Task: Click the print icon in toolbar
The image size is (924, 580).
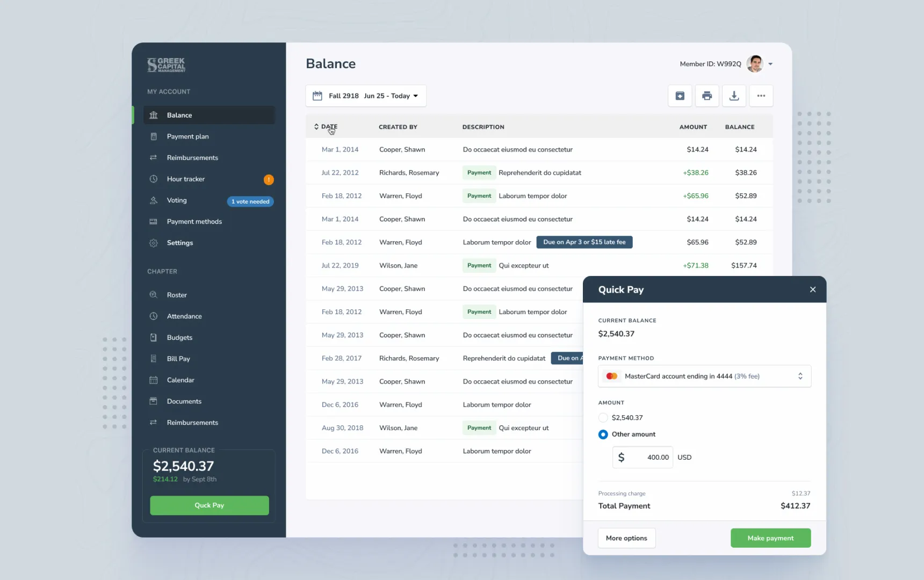Action: pyautogui.click(x=706, y=96)
